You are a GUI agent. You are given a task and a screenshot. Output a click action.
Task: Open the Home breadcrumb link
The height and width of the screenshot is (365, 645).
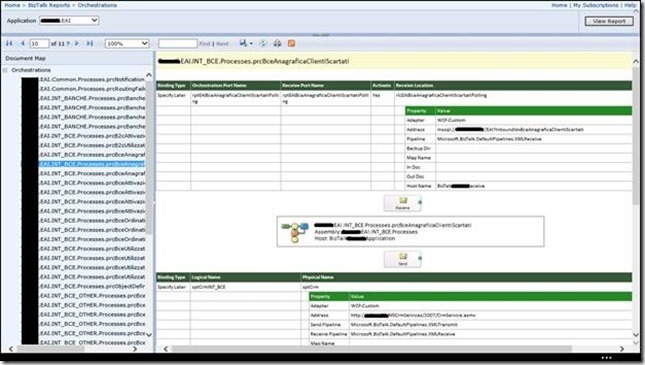tap(12, 5)
